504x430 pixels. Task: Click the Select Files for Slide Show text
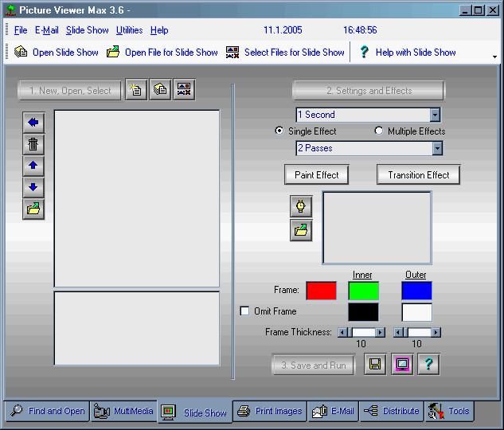coord(295,53)
